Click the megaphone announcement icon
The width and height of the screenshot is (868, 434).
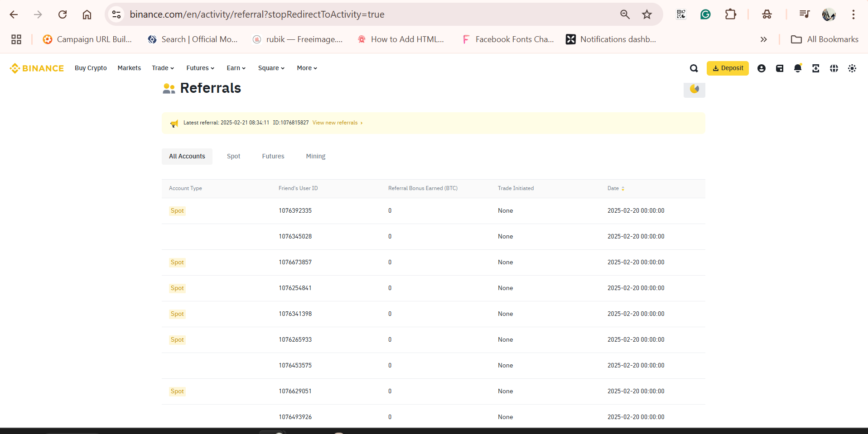174,124
